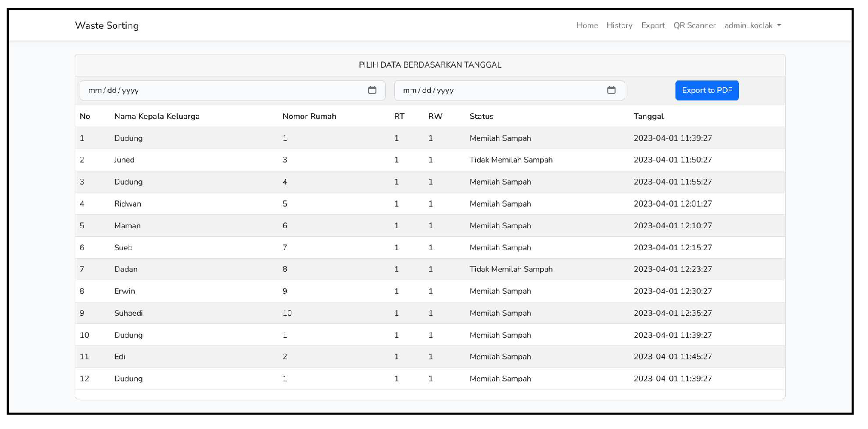Click the Nama Kepala Keluarga column header

pos(157,116)
